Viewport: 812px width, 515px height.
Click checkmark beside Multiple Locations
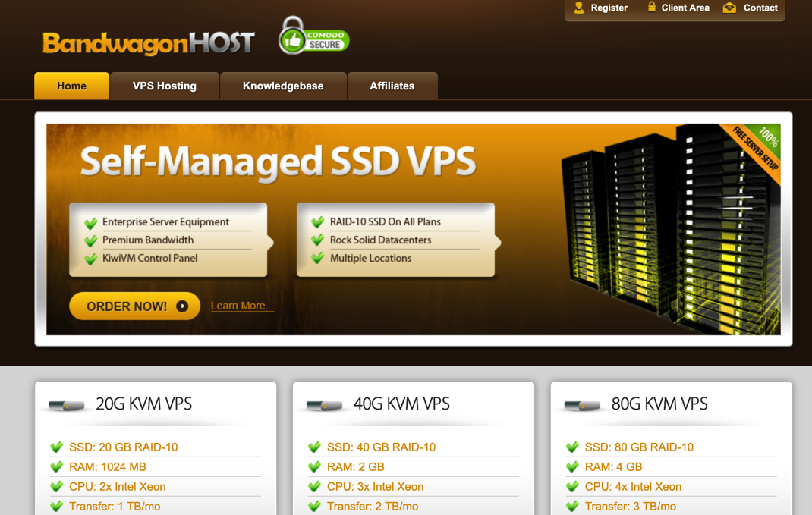click(x=317, y=257)
